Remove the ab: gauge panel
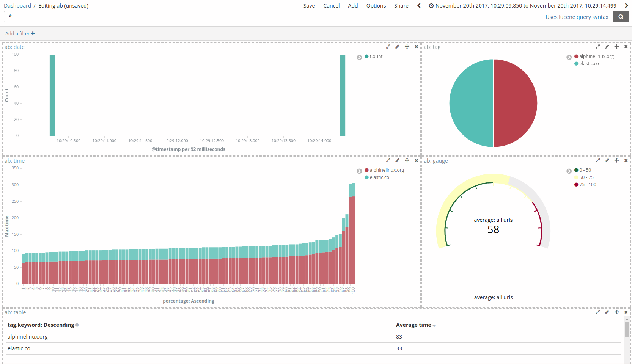 [626, 160]
